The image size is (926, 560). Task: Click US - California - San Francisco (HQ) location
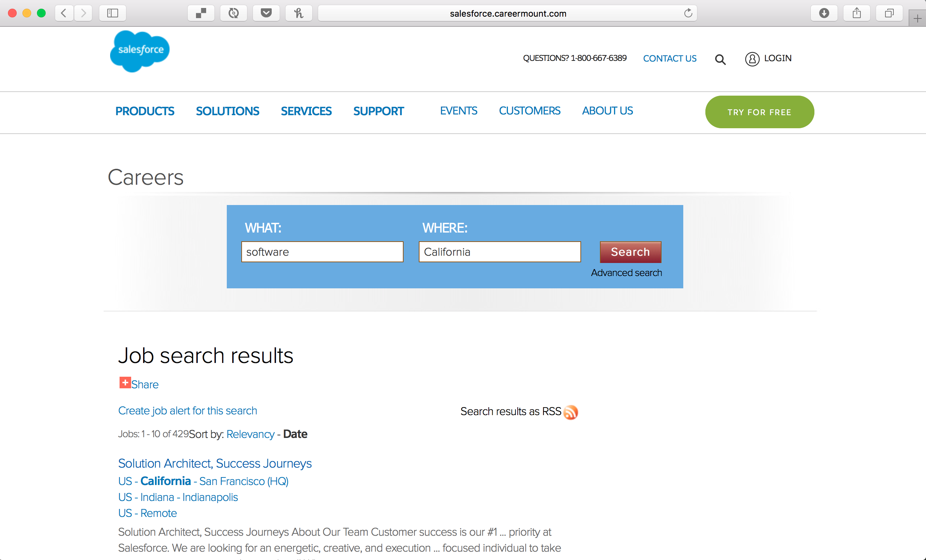(203, 481)
